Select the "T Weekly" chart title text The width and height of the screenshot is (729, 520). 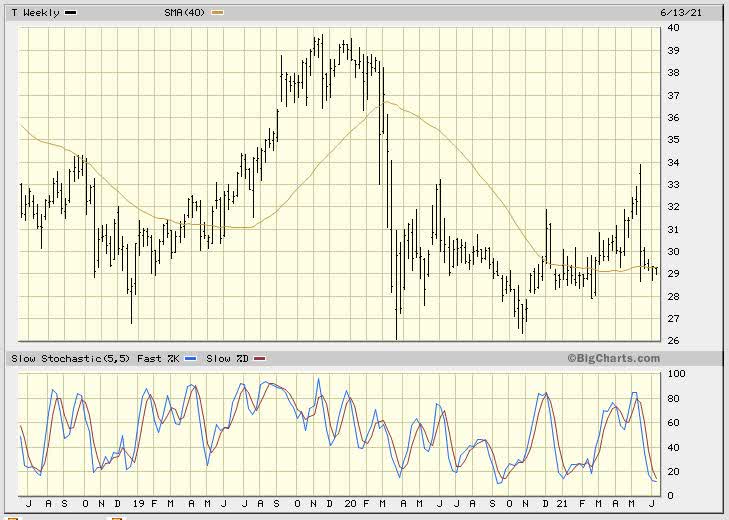[35, 13]
